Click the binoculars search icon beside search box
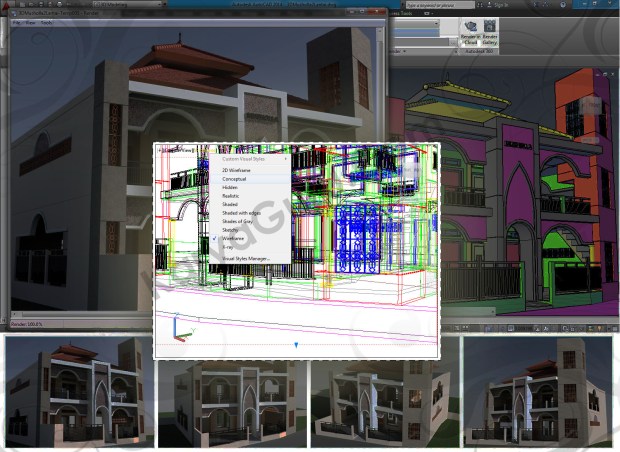This screenshot has width=620, height=452. [x=480, y=5]
